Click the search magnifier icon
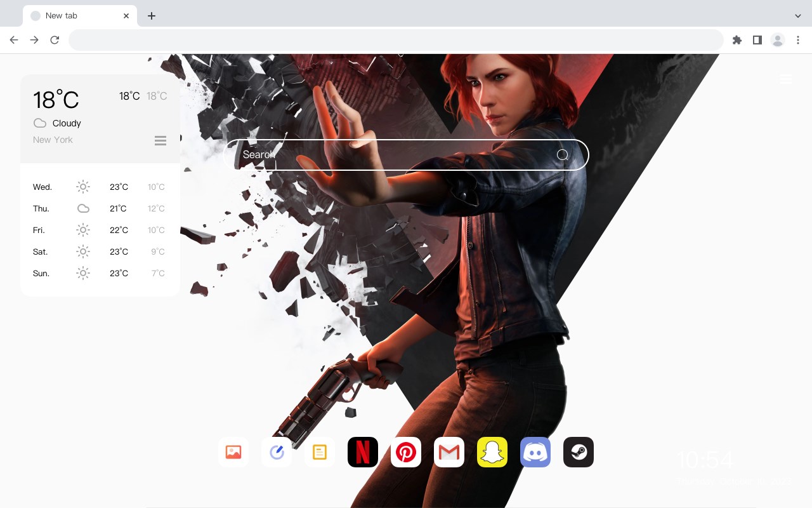This screenshot has width=812, height=508. (x=562, y=155)
